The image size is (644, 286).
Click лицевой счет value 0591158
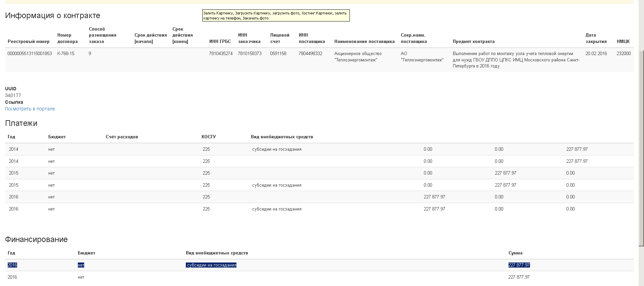(x=278, y=53)
